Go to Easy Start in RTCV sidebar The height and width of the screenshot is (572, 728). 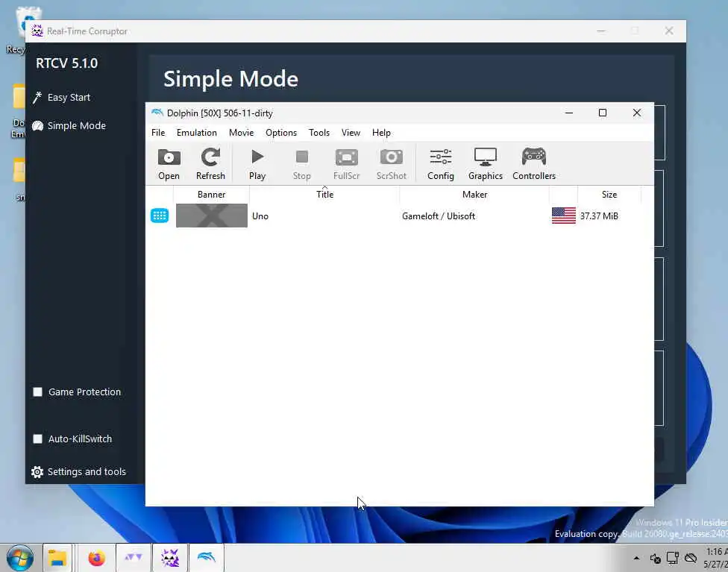[62, 98]
